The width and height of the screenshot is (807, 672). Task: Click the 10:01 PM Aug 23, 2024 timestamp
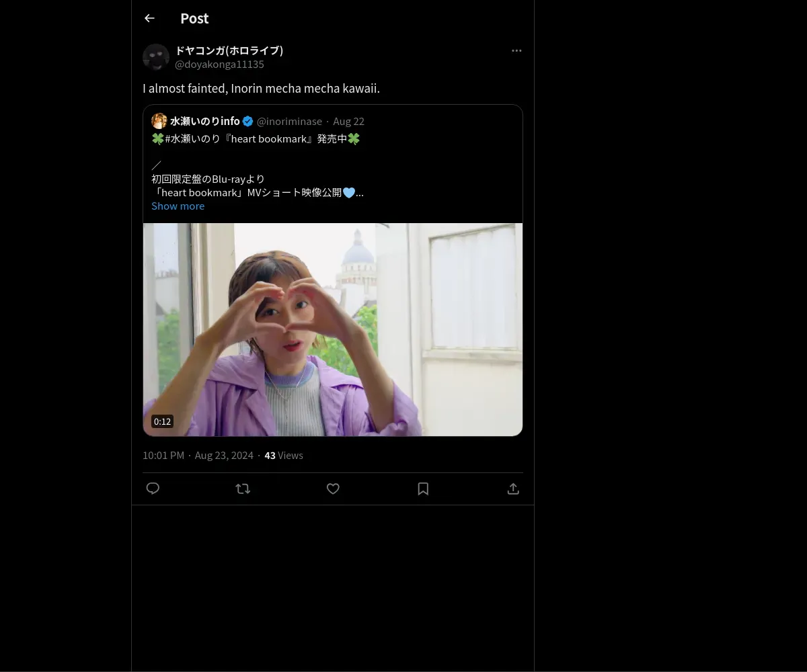coord(198,456)
